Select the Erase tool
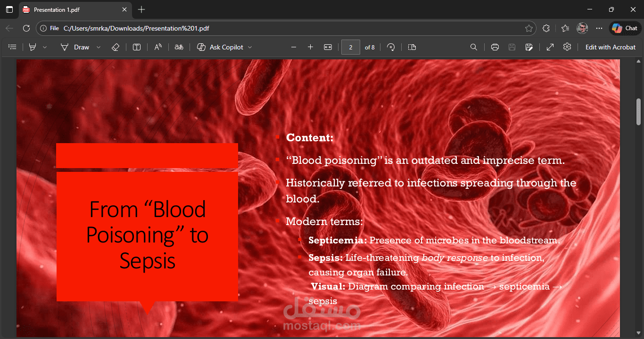 [116, 47]
